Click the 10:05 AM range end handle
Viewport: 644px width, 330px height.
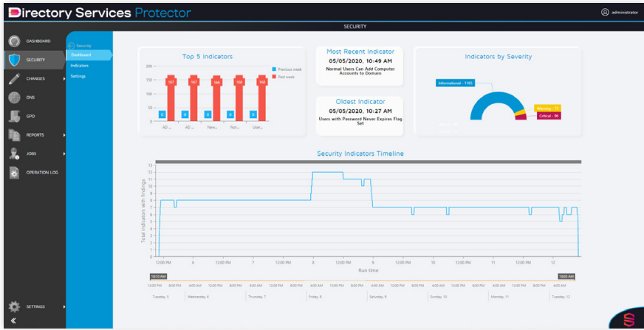point(566,276)
